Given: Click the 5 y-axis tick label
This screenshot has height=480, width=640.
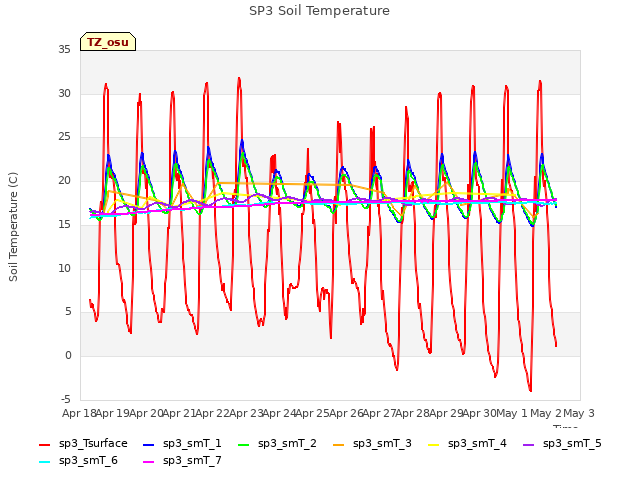Looking at the screenshot, I should (x=68, y=312).
